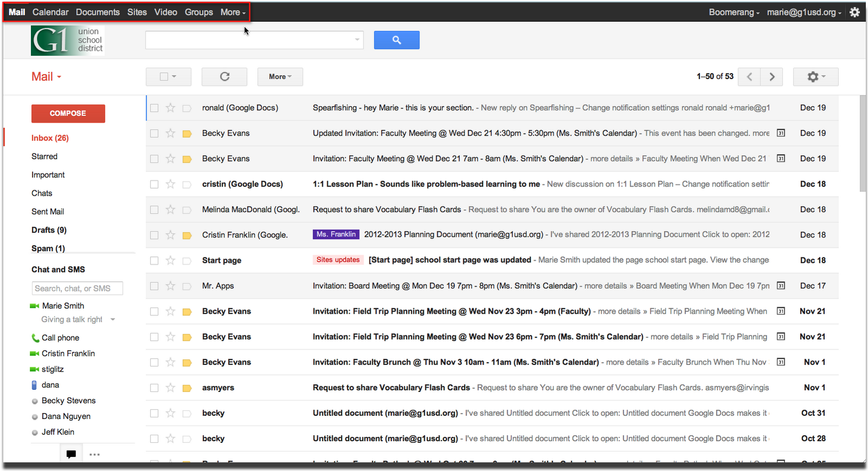Toggle importance marker on cristin (Google Docs) email

(187, 184)
